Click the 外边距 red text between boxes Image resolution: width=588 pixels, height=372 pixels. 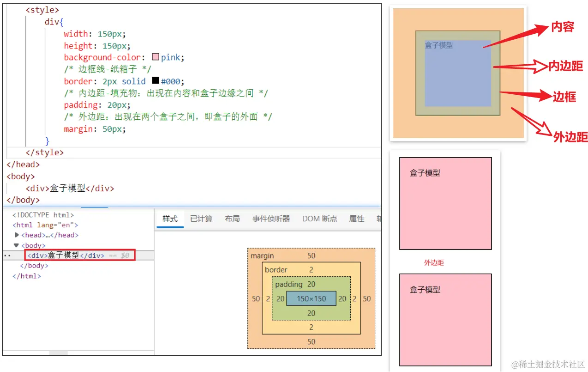tap(434, 262)
